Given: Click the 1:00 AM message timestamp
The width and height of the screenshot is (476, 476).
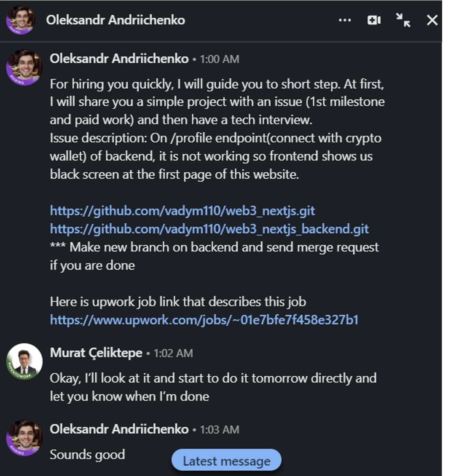Looking at the screenshot, I should 219,59.
